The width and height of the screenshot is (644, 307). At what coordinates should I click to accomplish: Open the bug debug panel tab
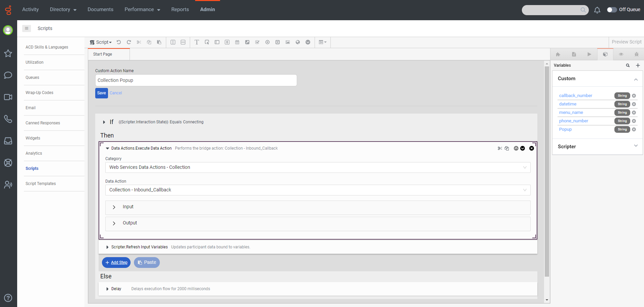tap(637, 54)
